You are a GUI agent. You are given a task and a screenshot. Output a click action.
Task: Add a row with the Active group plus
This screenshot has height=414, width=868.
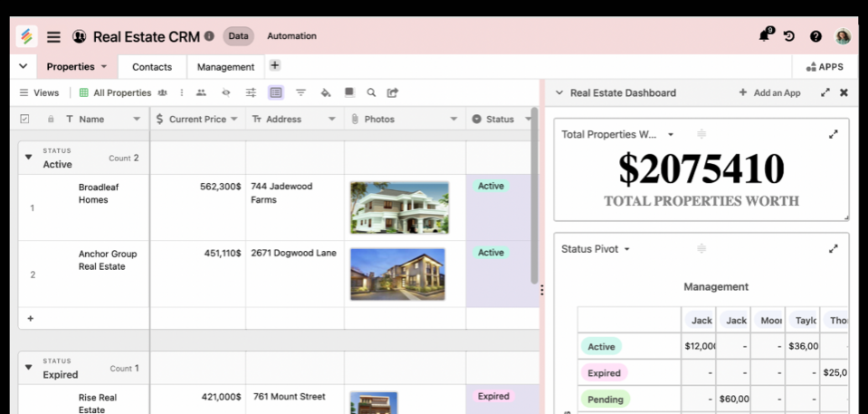tap(31, 319)
